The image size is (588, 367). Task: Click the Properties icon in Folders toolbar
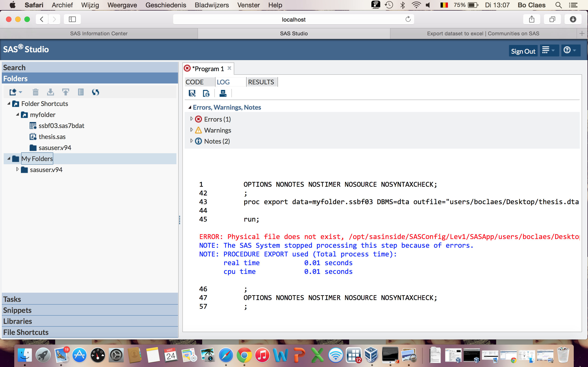tap(81, 92)
